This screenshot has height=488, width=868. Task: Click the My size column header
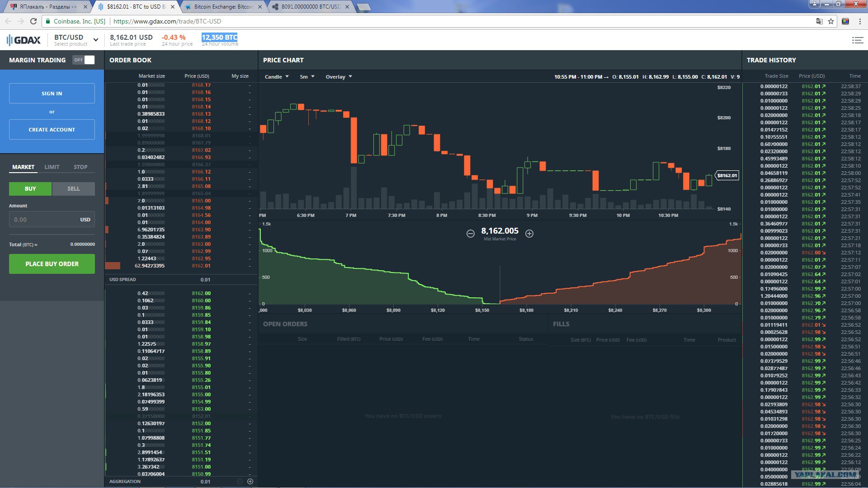coord(240,76)
